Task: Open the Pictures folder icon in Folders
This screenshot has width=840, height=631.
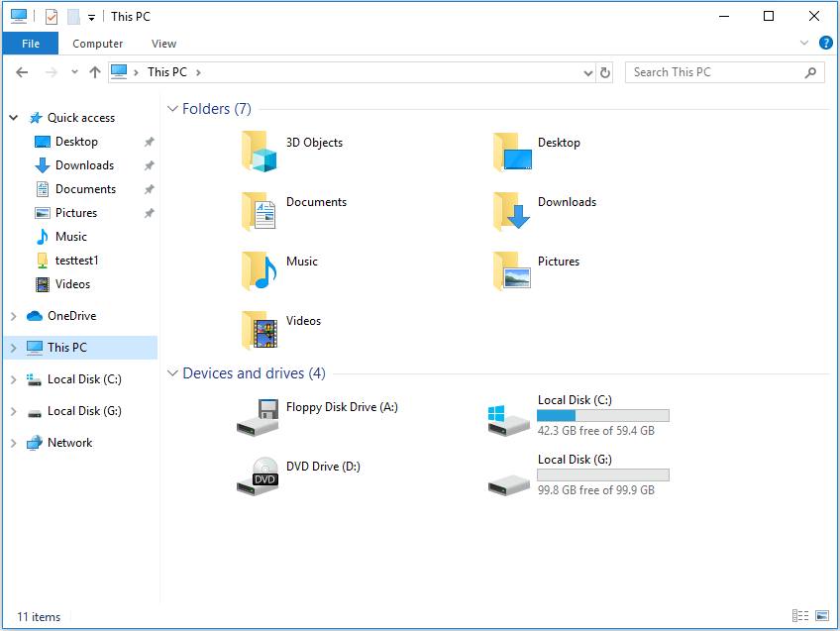Action: 512,271
